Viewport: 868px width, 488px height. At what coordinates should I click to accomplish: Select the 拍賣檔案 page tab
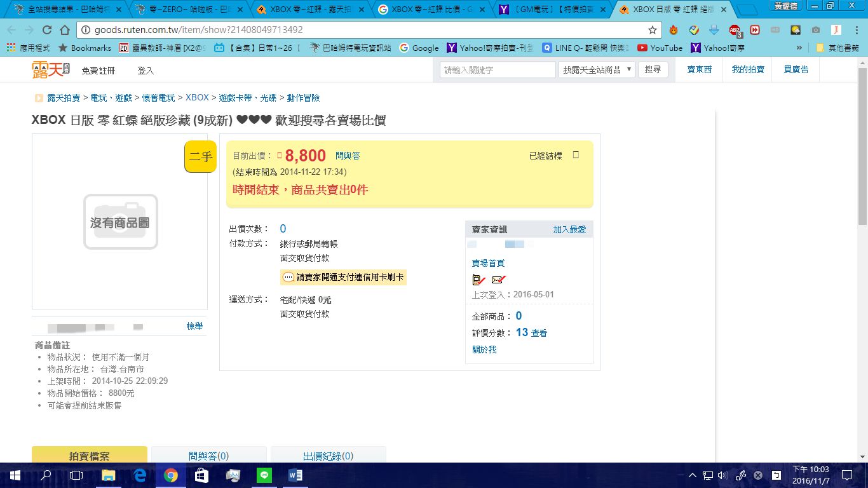[90, 455]
